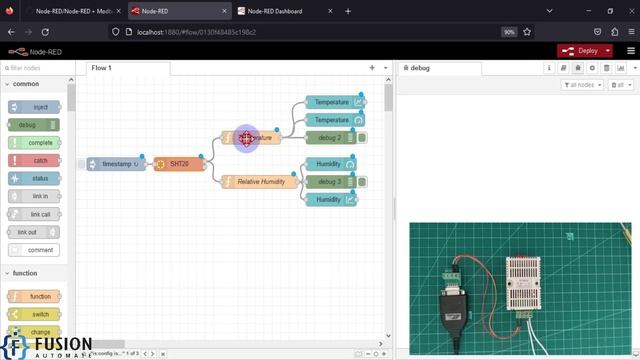Select the Relative Humidity function node
The height and width of the screenshot is (360, 640).
pyautogui.click(x=260, y=182)
